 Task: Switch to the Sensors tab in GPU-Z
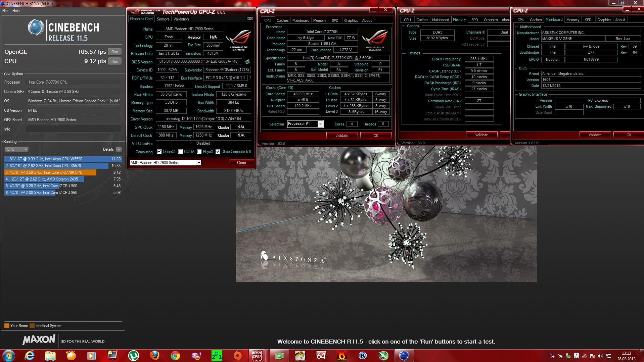click(x=163, y=19)
